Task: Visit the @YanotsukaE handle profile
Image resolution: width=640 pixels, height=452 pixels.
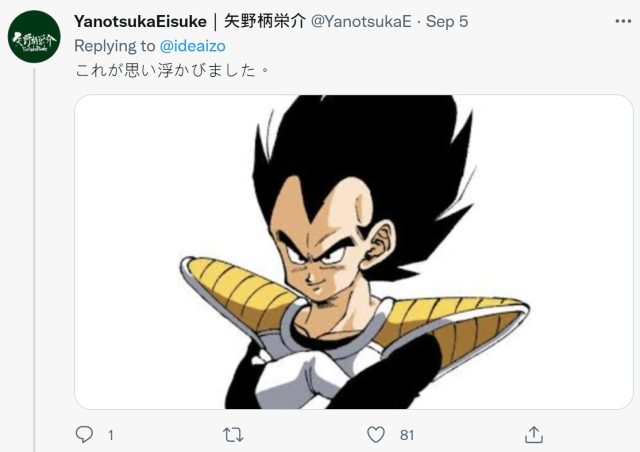Action: pyautogui.click(x=361, y=21)
